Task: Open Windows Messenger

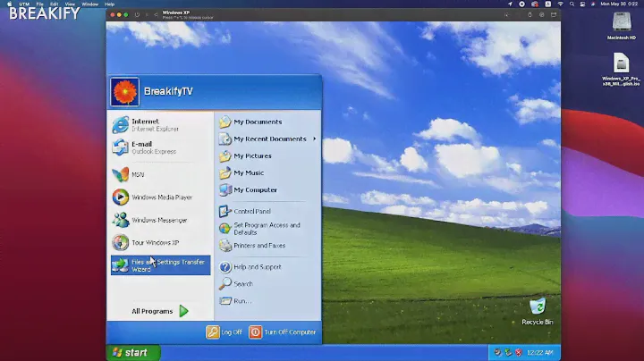Action: 158,220
